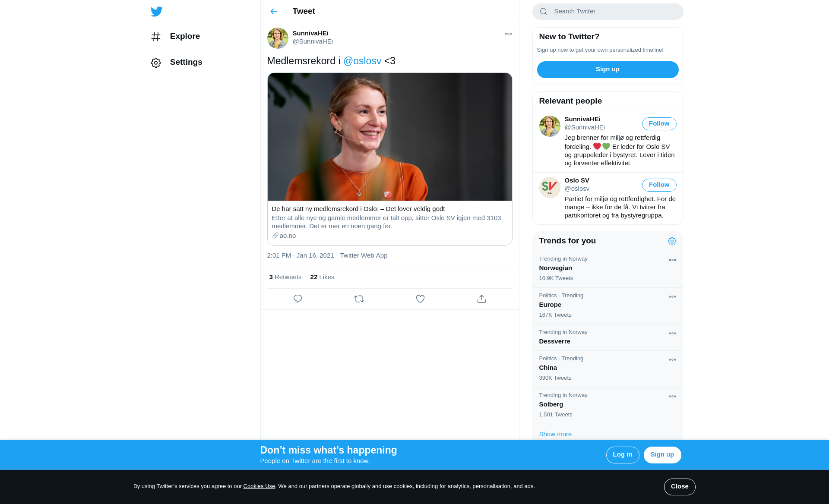Open the @SunnivaHEi handle in Relevant people
This screenshot has height=504, width=829.
click(x=585, y=127)
